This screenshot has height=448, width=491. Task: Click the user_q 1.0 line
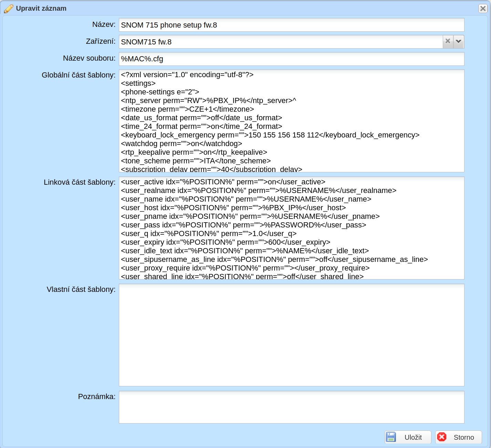209,234
